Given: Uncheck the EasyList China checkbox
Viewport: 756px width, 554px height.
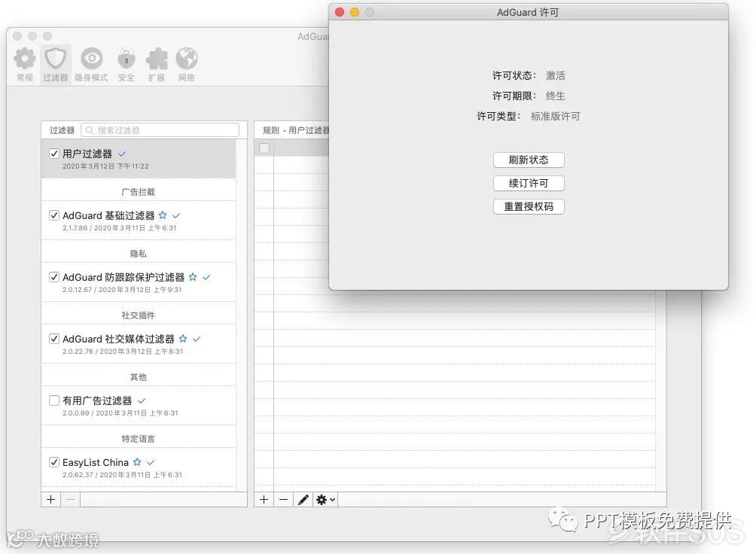Looking at the screenshot, I should [54, 462].
